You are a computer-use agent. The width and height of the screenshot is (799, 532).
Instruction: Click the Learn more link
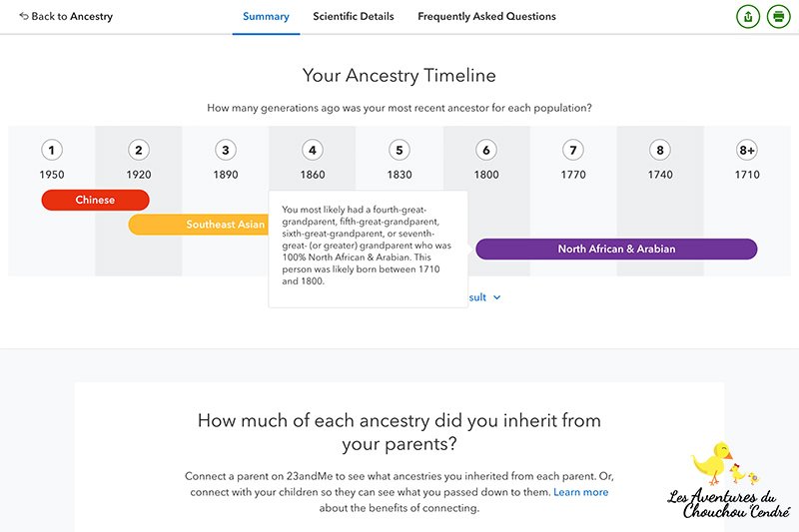[x=580, y=492]
